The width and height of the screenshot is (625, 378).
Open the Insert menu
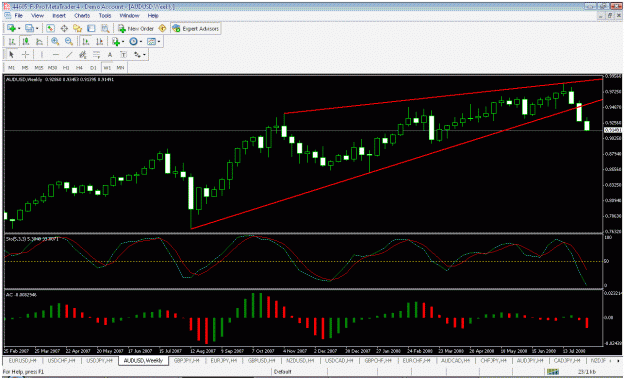tap(59, 16)
